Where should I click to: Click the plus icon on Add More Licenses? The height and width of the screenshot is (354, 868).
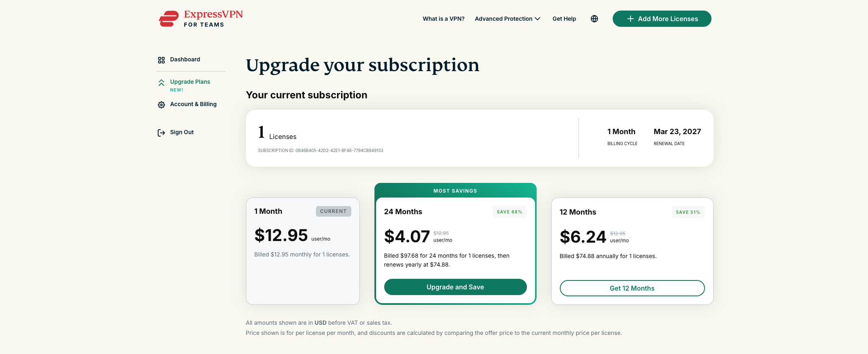click(631, 19)
